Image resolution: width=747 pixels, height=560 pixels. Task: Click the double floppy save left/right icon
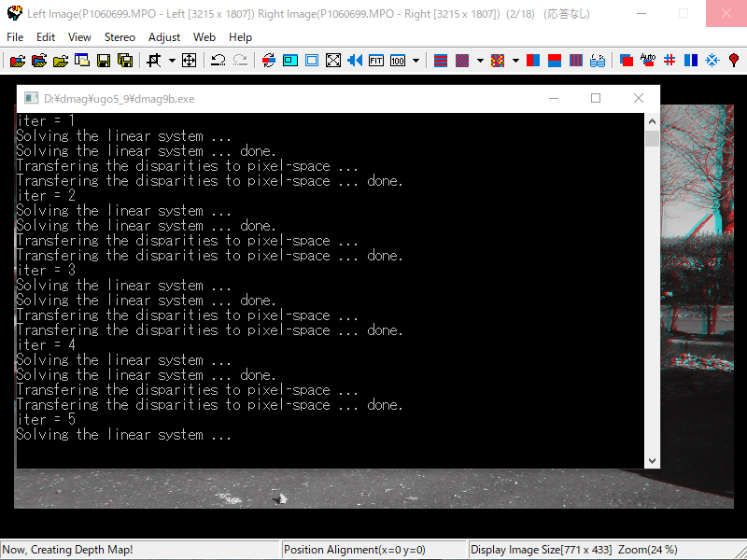(x=125, y=61)
